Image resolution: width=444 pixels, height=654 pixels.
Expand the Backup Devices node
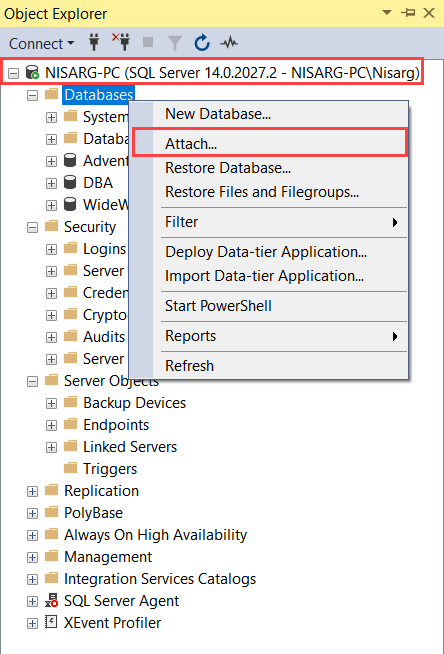51,403
